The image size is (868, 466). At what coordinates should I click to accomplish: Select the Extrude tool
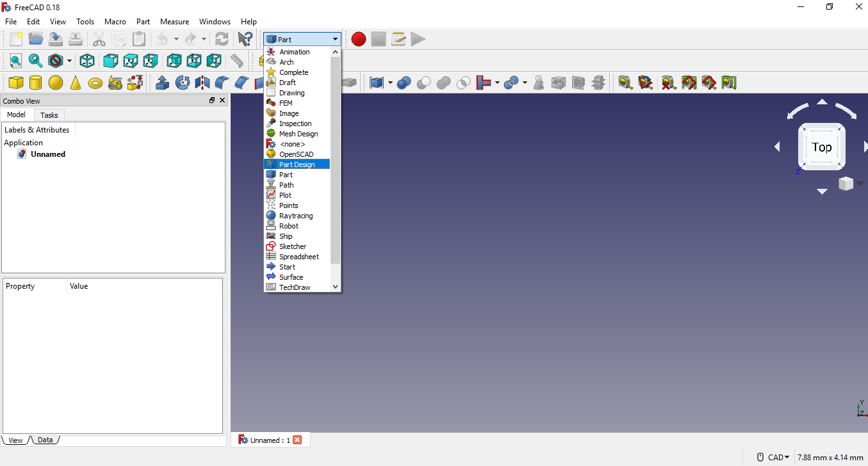click(163, 83)
